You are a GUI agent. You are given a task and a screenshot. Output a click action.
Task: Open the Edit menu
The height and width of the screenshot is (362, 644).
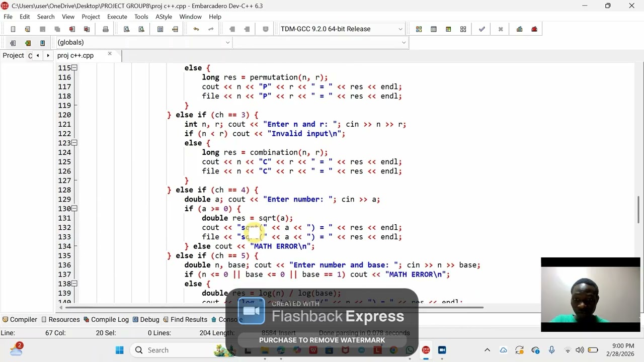click(25, 17)
